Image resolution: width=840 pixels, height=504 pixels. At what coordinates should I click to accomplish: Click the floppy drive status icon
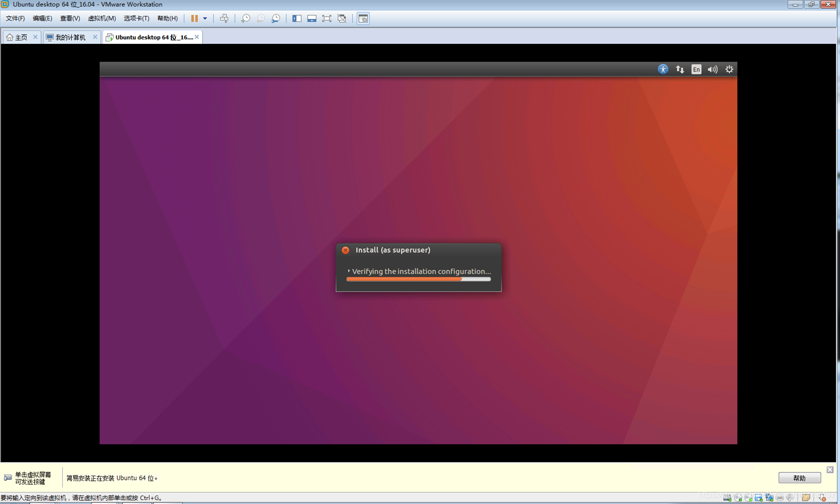759,498
